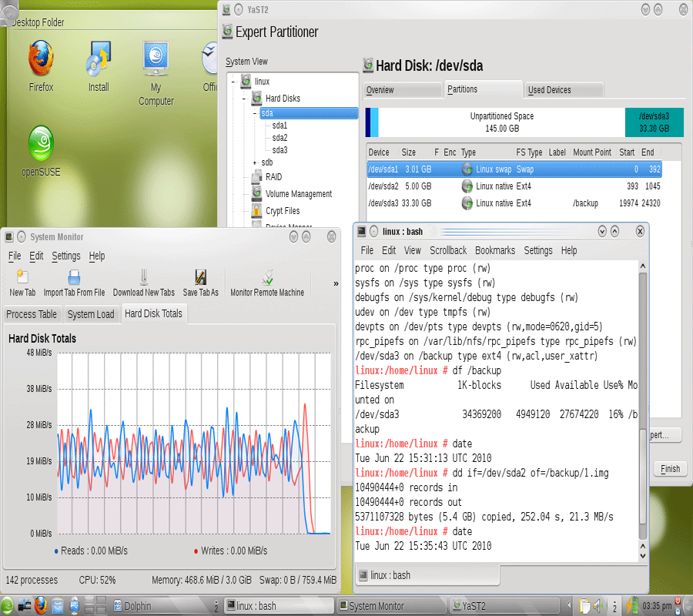693x616 pixels.
Task: Switch to linux : bash in taskbar
Action: [x=280, y=606]
